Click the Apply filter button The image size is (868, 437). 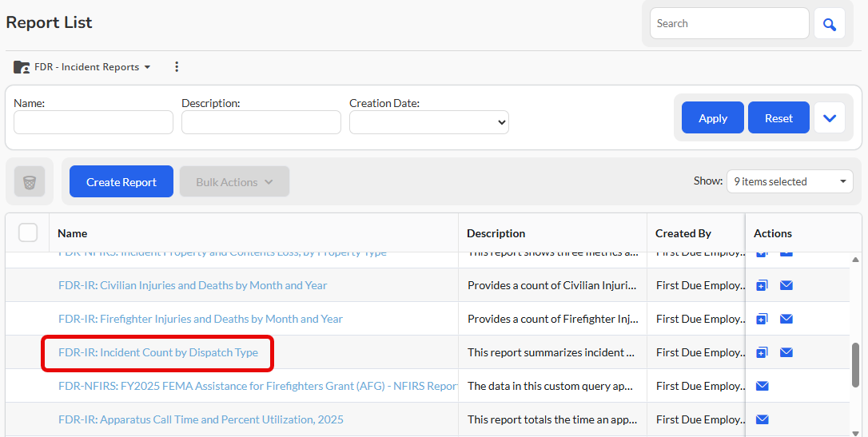pos(712,117)
